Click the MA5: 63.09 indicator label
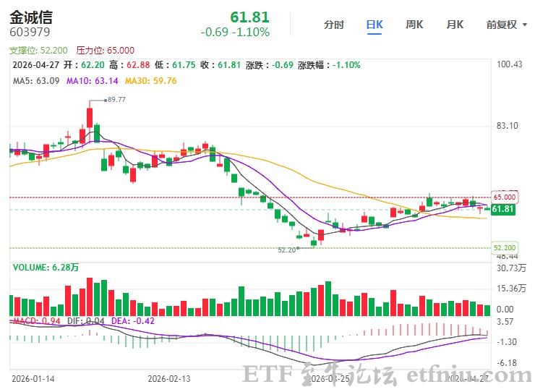 [36, 81]
